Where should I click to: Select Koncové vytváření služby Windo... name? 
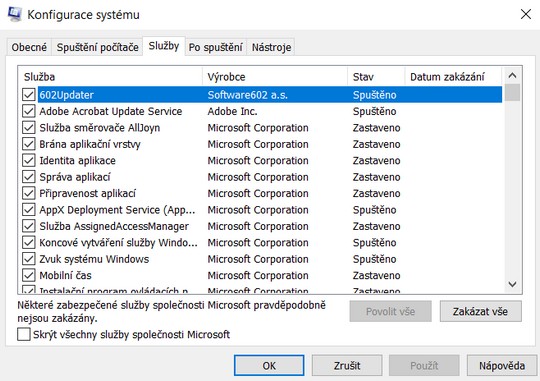[x=118, y=243]
